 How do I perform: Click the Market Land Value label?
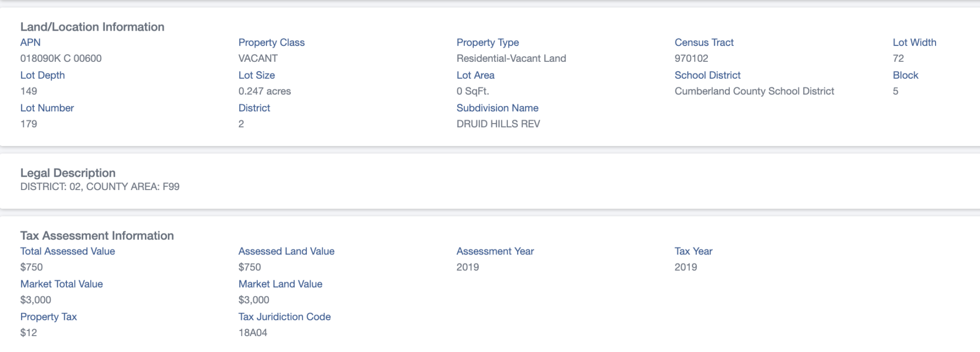[x=280, y=284]
